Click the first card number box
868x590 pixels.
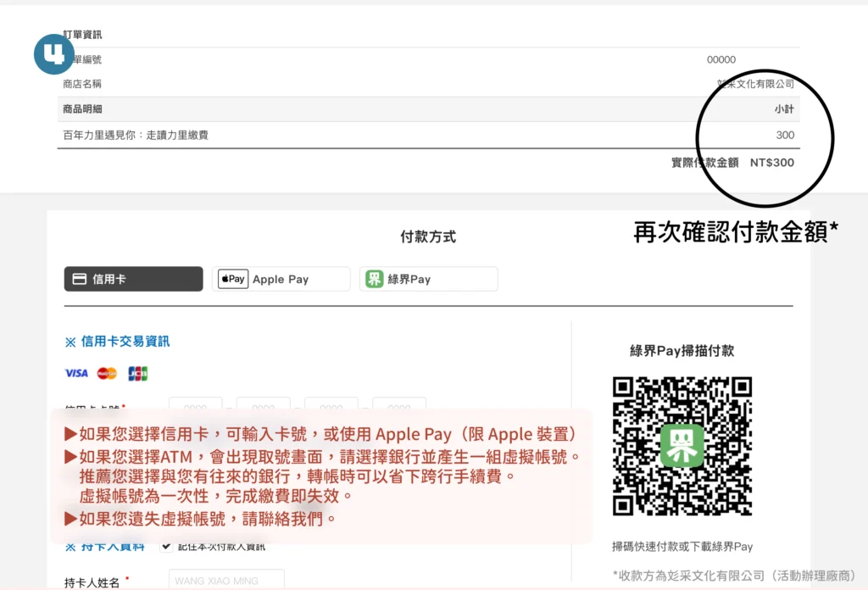coord(196,404)
